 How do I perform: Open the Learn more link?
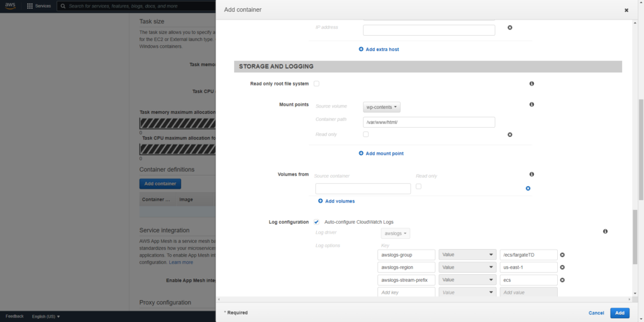coord(180,262)
